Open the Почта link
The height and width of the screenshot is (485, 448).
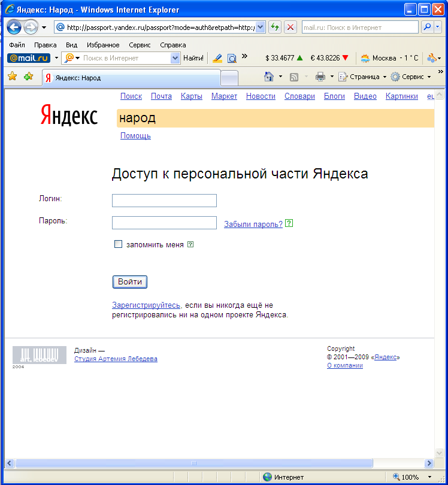[x=161, y=96]
